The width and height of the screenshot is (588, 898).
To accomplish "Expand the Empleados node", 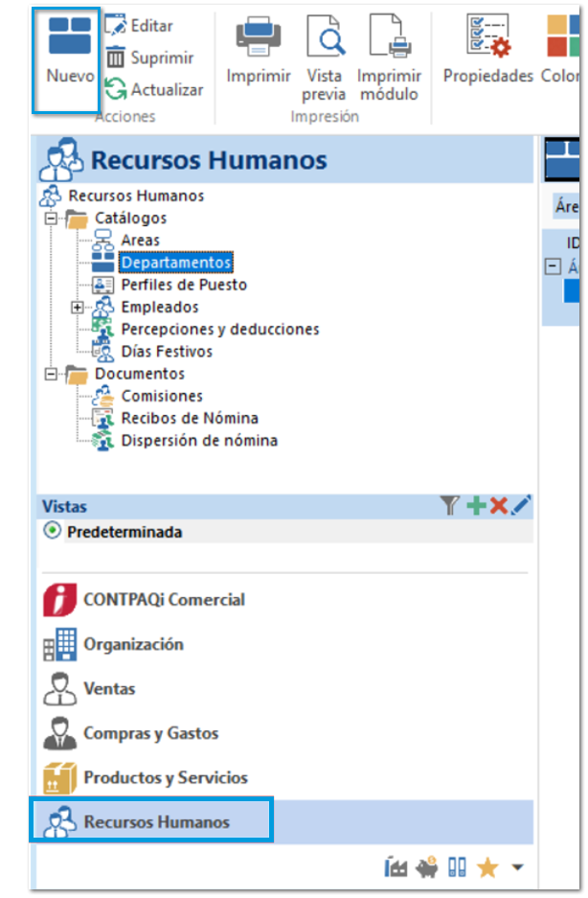I will tap(78, 308).
